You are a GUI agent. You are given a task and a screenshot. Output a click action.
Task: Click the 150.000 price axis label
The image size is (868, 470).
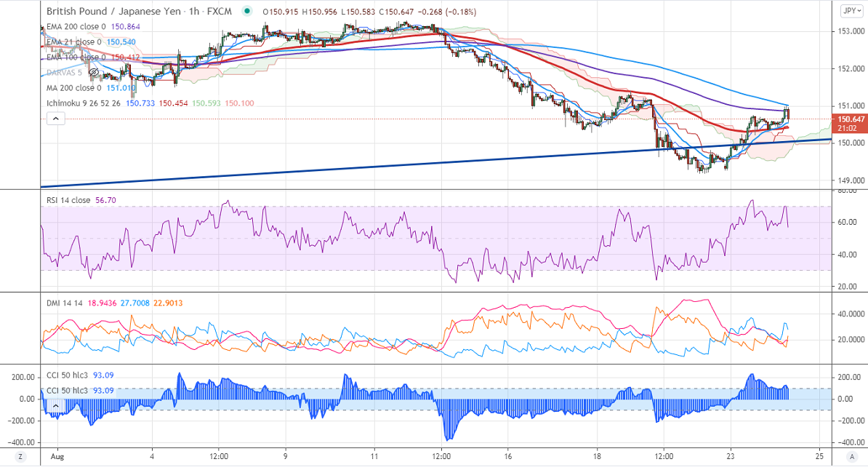click(x=851, y=143)
